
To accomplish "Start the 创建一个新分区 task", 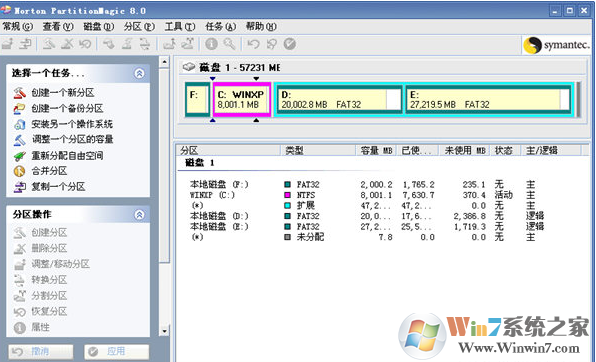I will coord(63,93).
